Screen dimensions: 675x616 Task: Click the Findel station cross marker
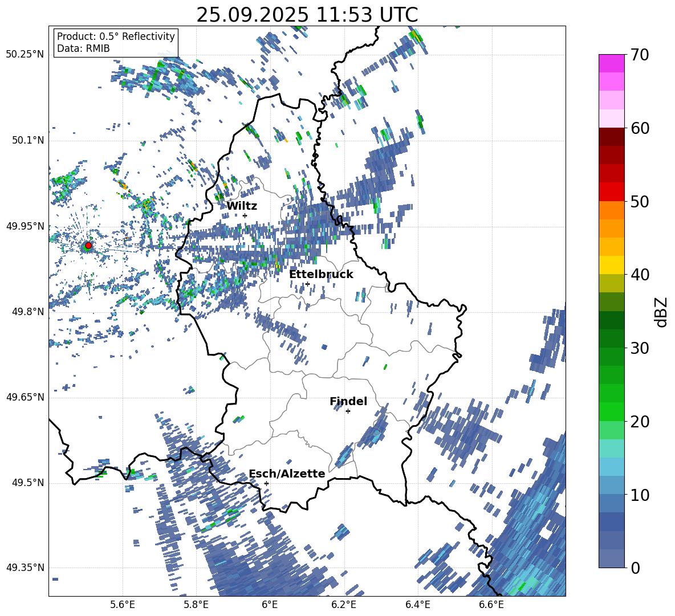pos(348,411)
